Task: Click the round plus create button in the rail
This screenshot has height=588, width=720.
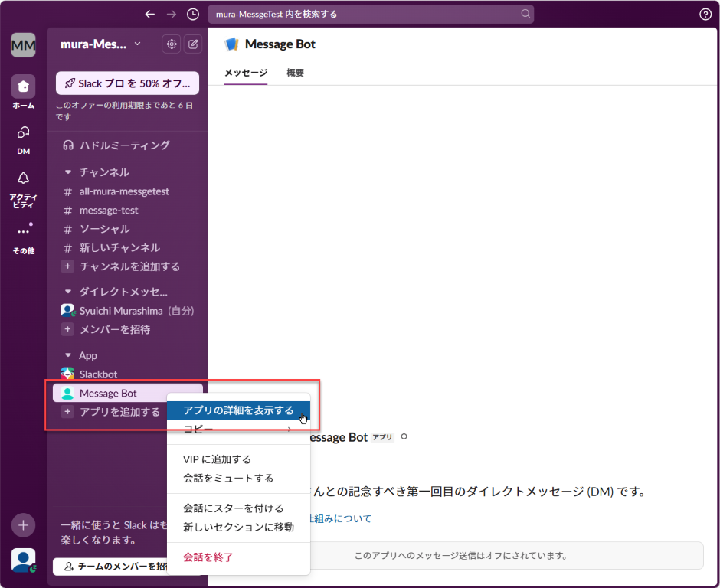Action: [24, 525]
